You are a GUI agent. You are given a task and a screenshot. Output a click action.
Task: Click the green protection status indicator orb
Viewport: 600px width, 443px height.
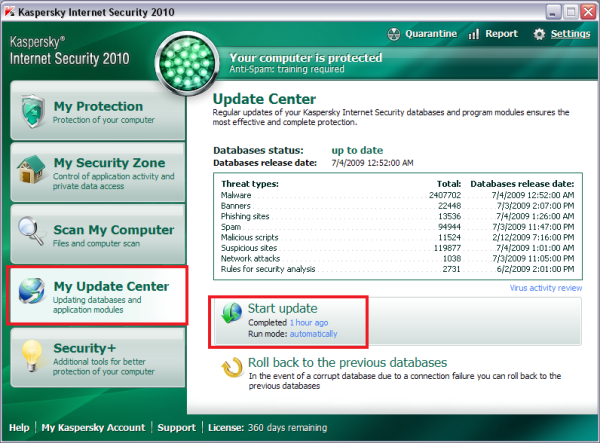pos(187,63)
